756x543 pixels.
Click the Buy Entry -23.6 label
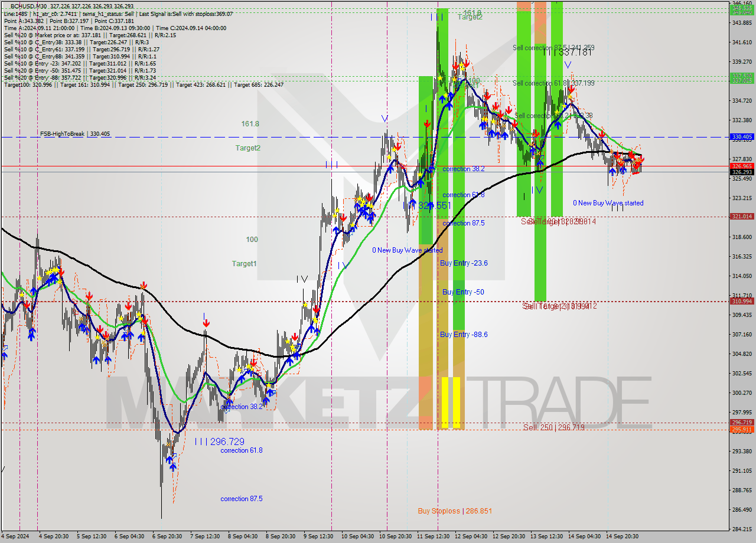[x=464, y=263]
